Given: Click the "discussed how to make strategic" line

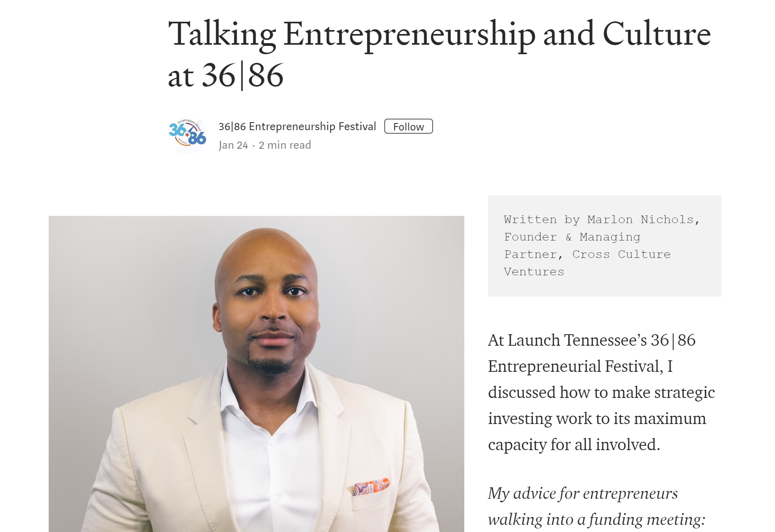Looking at the screenshot, I should 602,392.
